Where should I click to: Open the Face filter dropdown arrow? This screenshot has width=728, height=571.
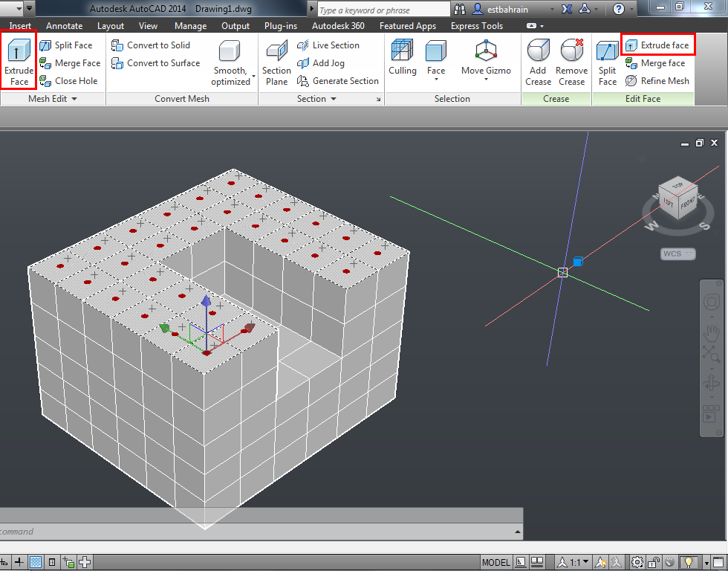(436, 80)
